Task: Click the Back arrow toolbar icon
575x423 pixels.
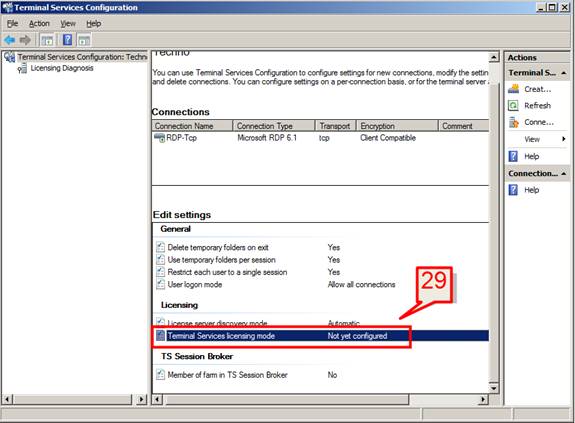Action: [x=10, y=40]
